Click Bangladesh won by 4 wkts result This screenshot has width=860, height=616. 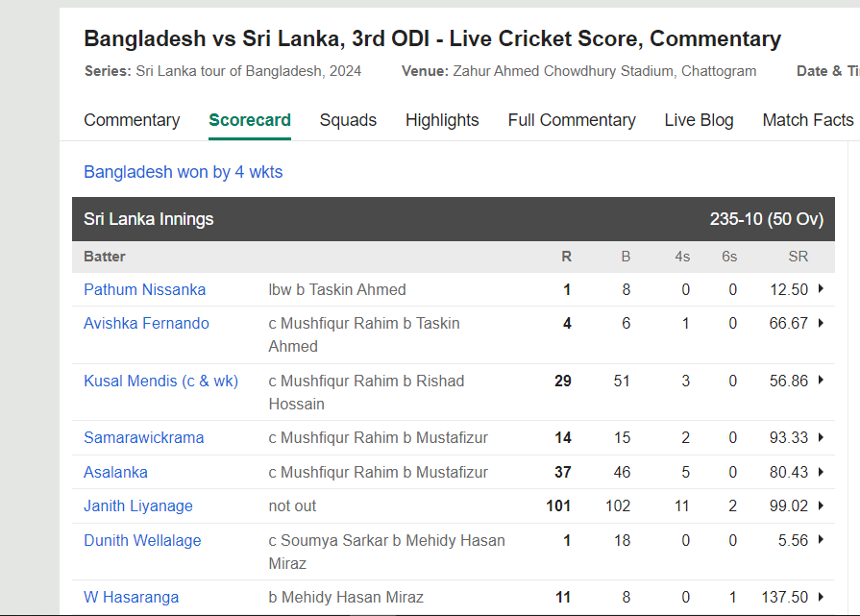184,172
